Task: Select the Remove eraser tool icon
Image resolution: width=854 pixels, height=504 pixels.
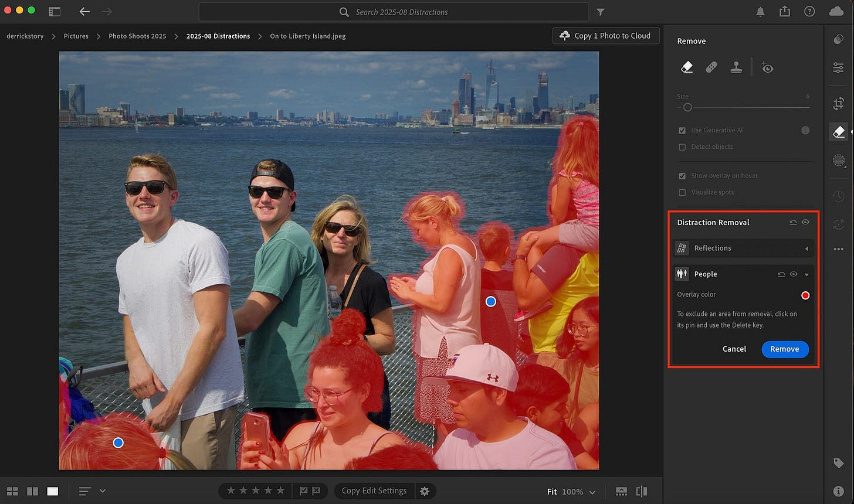Action: (687, 67)
